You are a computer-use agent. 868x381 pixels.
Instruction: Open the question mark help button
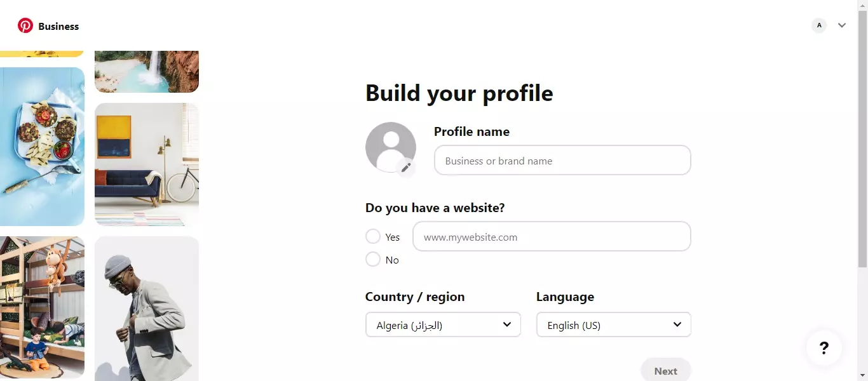click(x=824, y=347)
